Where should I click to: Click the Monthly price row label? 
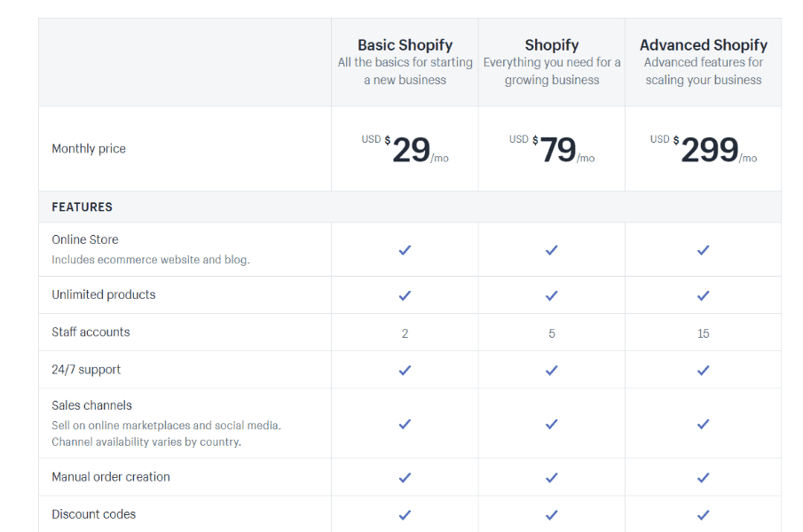coord(89,149)
